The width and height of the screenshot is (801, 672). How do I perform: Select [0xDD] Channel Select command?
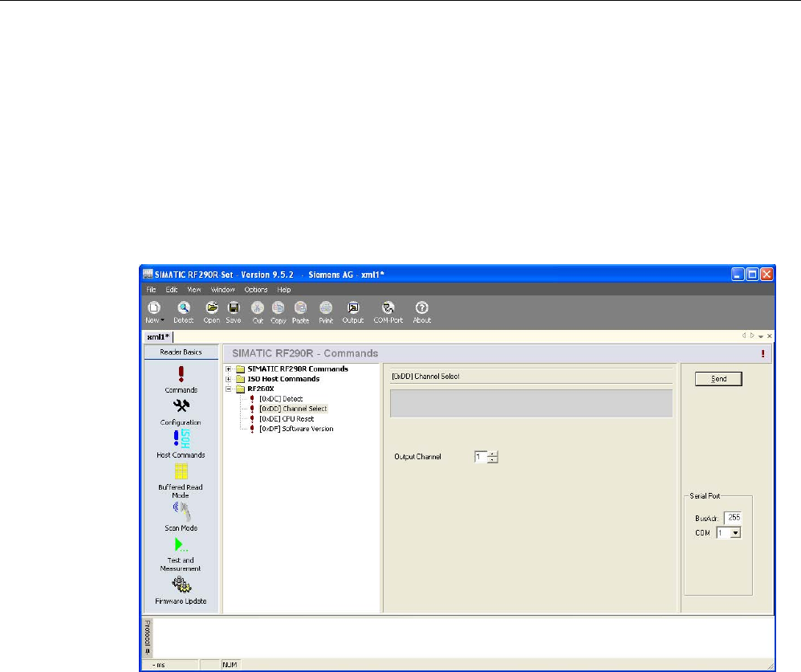[293, 409]
